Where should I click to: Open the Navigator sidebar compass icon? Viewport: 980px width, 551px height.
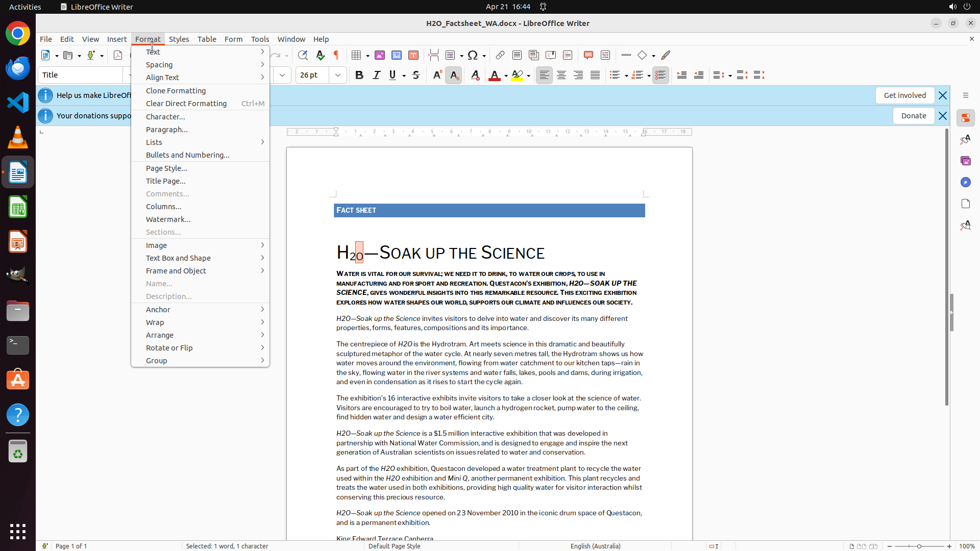(965, 182)
